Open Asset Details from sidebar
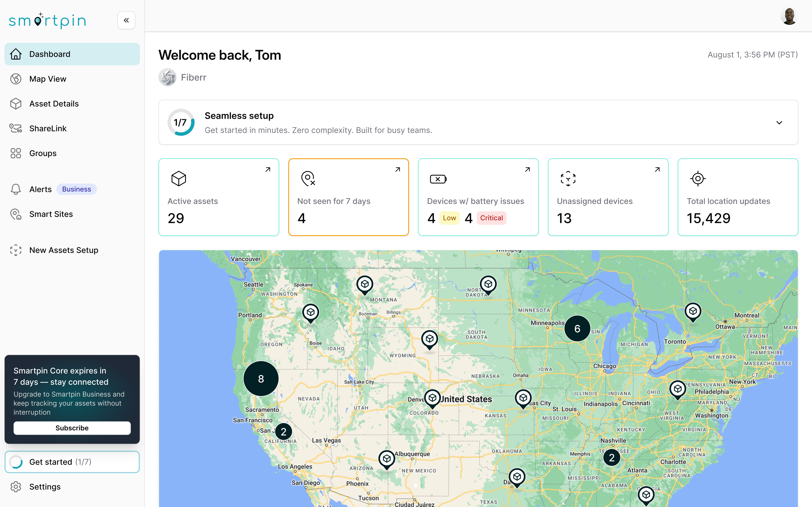The width and height of the screenshot is (812, 507). (x=54, y=104)
